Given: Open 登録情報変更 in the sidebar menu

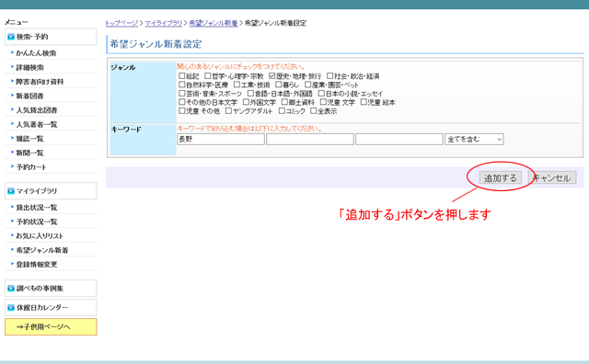Looking at the screenshot, I should 37,265.
